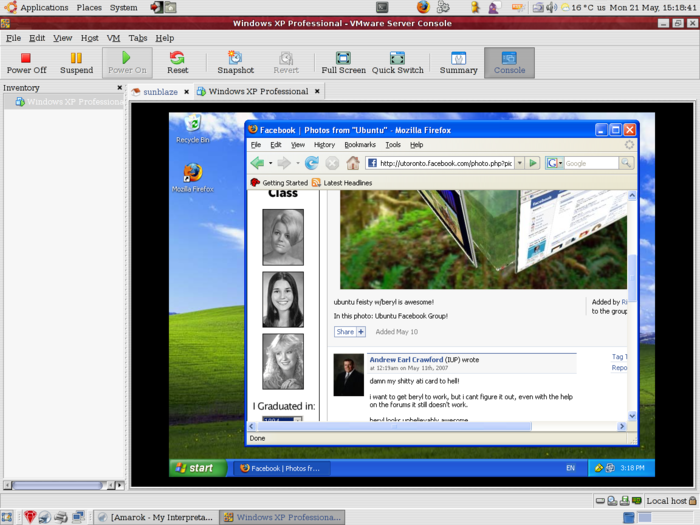Open Latest Headlines bookmark feed
The width and height of the screenshot is (700, 525).
(x=342, y=183)
